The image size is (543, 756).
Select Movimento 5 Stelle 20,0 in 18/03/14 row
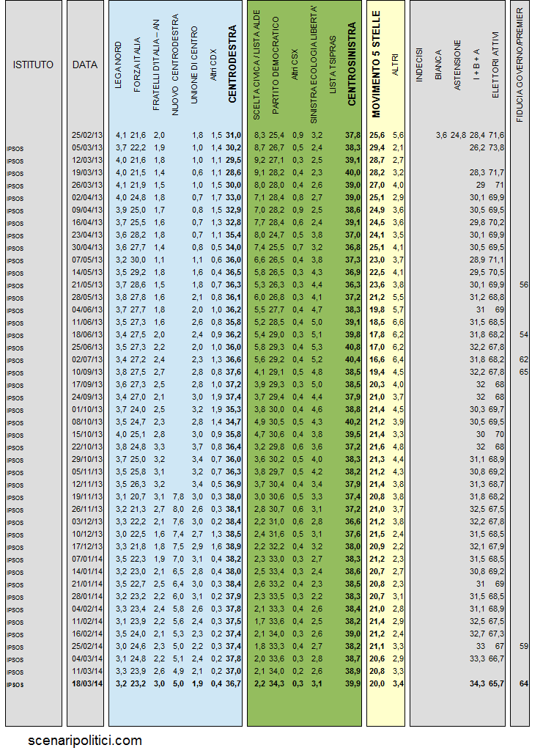tap(377, 683)
